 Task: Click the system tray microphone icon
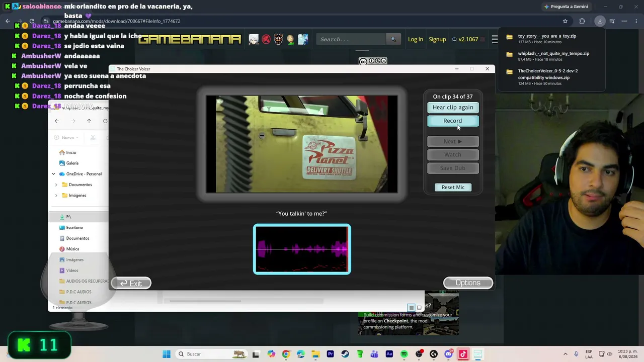(577, 354)
